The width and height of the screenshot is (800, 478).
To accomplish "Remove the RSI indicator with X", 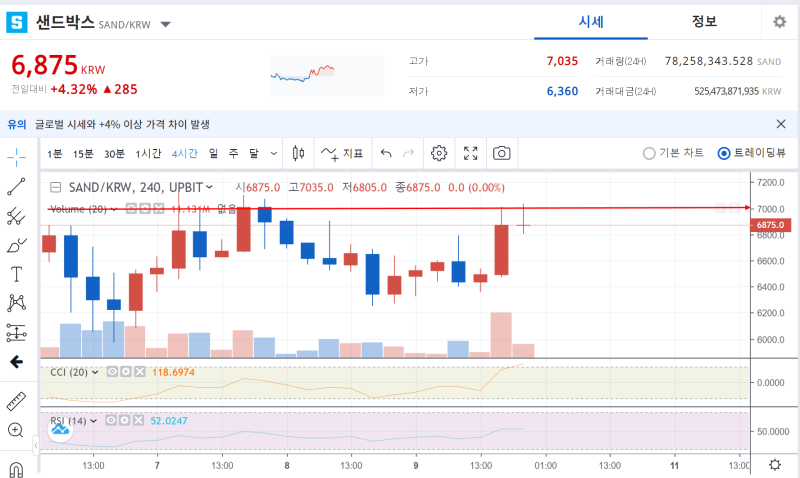I will tap(138, 420).
